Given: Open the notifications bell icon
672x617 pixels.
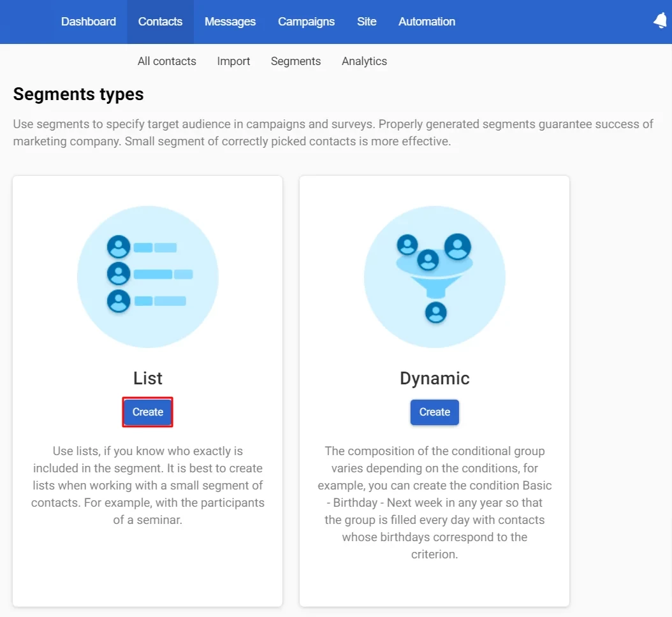Looking at the screenshot, I should pos(661,20).
